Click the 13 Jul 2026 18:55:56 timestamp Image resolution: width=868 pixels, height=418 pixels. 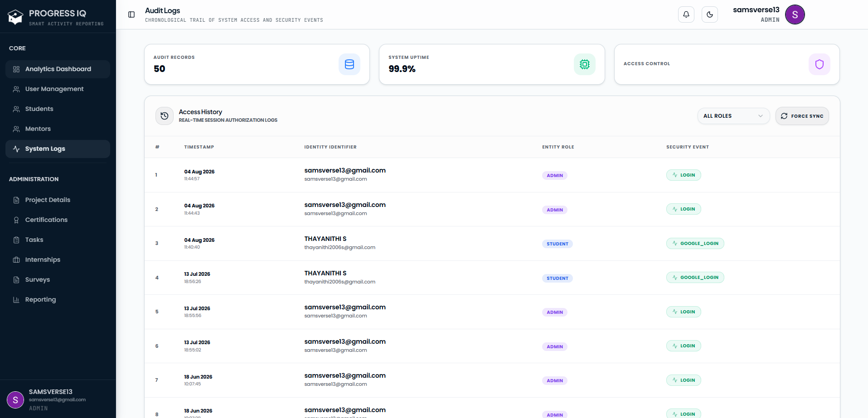tap(197, 312)
